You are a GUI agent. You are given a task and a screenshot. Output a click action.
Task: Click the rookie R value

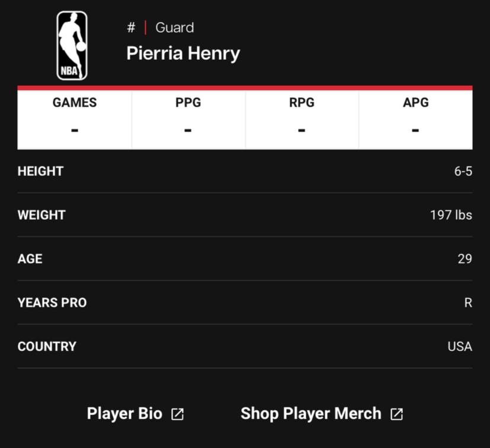468,303
